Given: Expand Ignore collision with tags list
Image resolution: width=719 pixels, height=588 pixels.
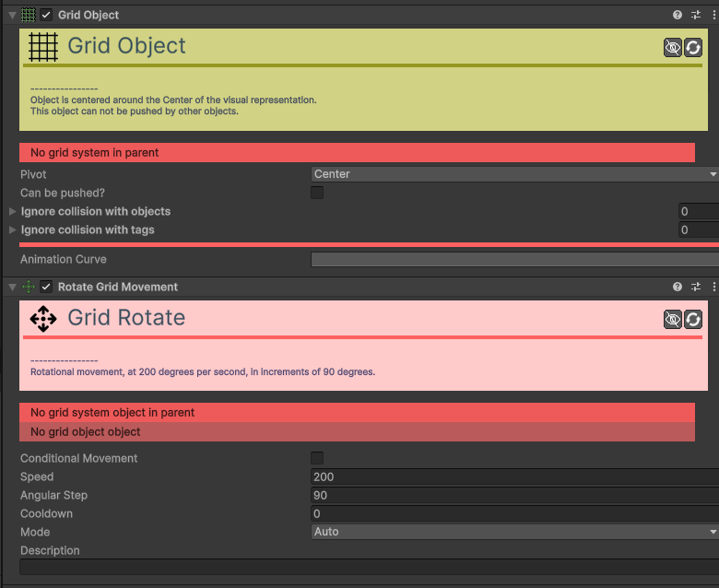Looking at the screenshot, I should (x=12, y=230).
